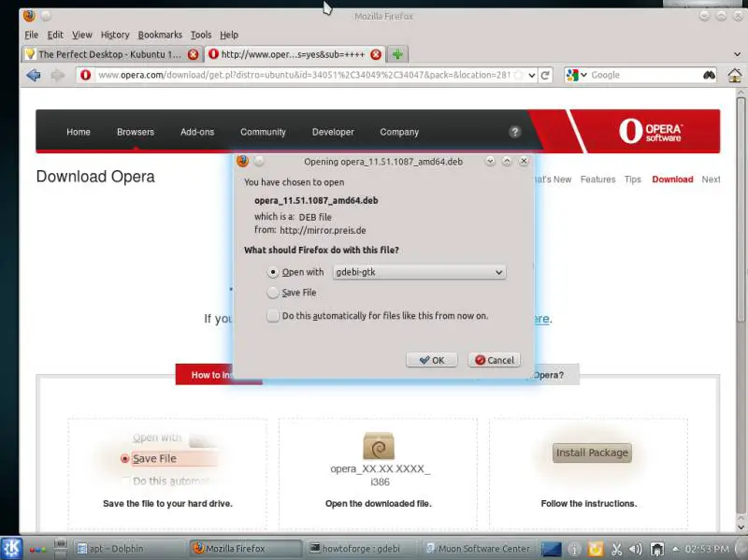748x560 pixels.
Task: Click the grayed-out forward arrow
Action: coord(58,75)
